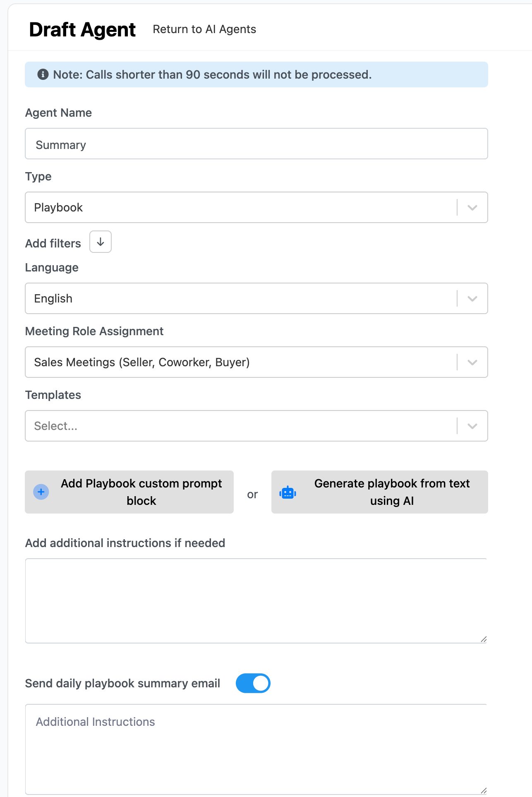532x797 pixels.
Task: Focus the Additional Instructions placeholder text box
Action: 256,749
